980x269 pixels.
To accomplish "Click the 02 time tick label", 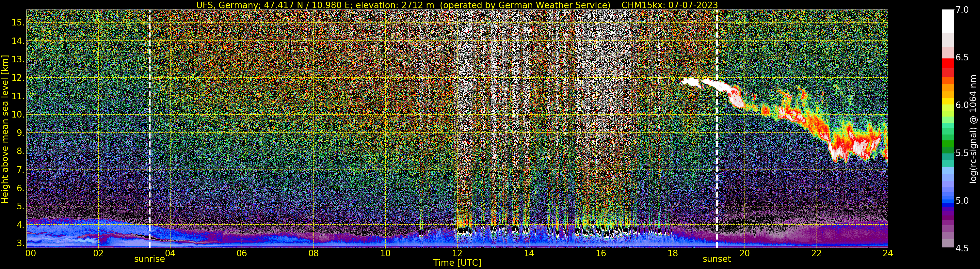I will (x=98, y=253).
